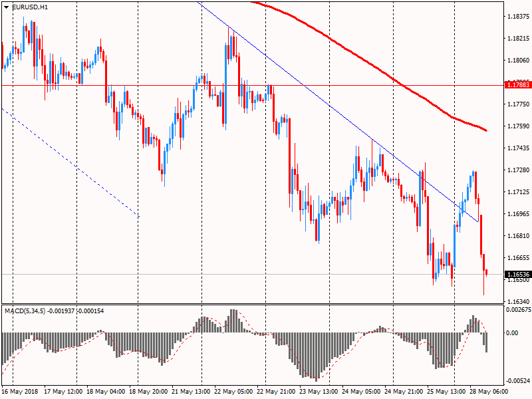Click the time label 24 May 05:00

(x=361, y=392)
